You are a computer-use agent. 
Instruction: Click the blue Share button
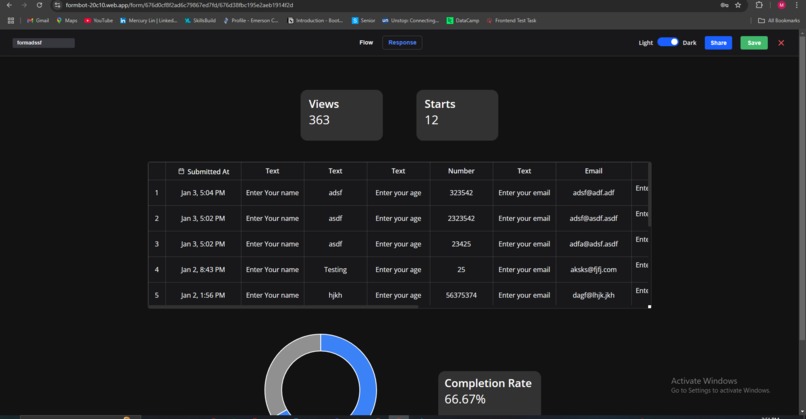coord(718,43)
